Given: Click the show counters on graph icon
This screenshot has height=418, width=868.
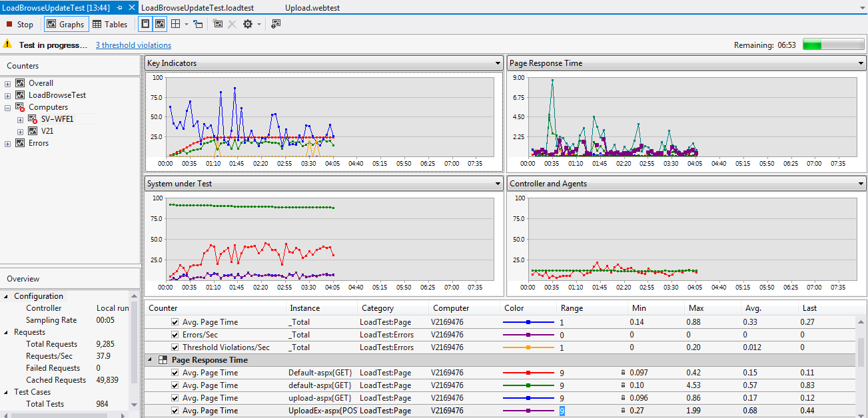Looking at the screenshot, I should (275, 24).
